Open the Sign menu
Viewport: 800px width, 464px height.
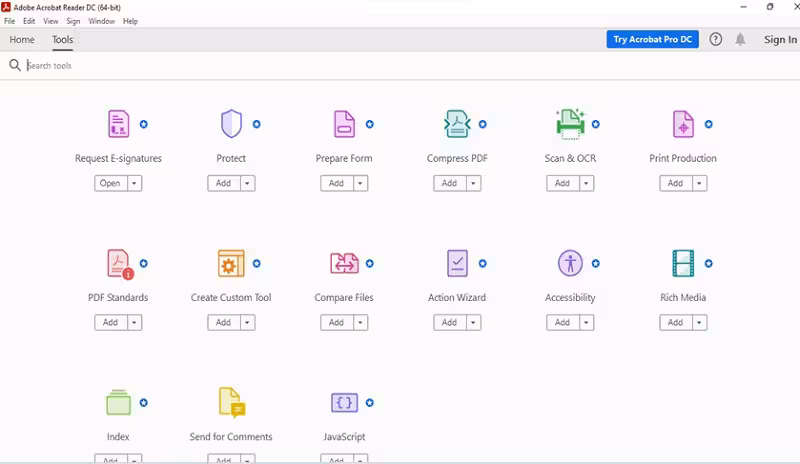pyautogui.click(x=73, y=21)
